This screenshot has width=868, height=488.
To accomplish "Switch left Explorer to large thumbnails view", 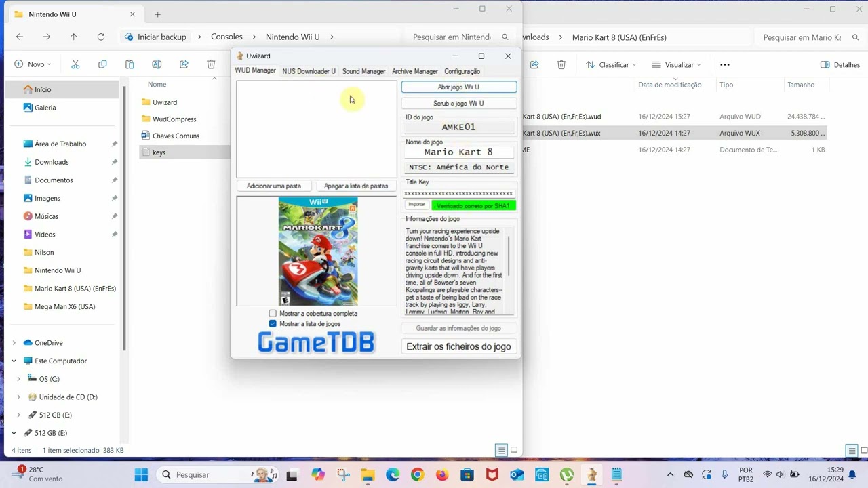I will pos(514,450).
